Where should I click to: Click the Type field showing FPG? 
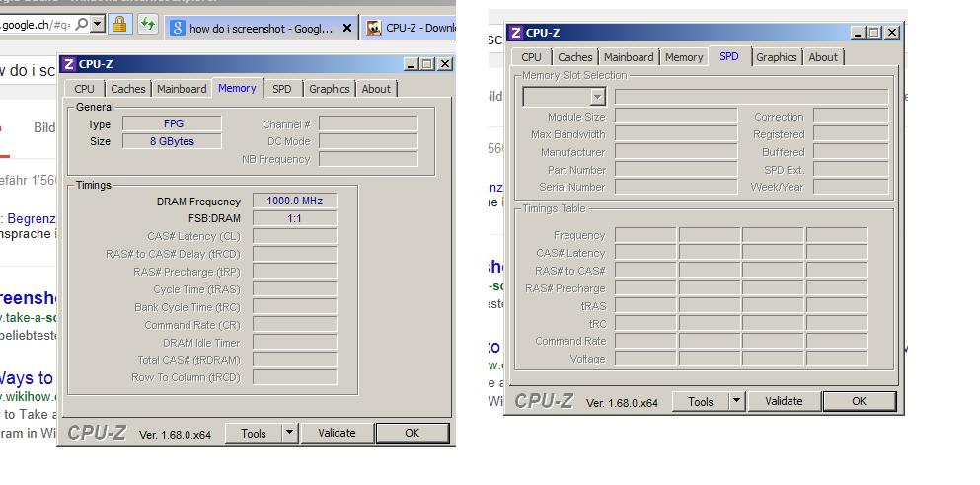point(173,123)
